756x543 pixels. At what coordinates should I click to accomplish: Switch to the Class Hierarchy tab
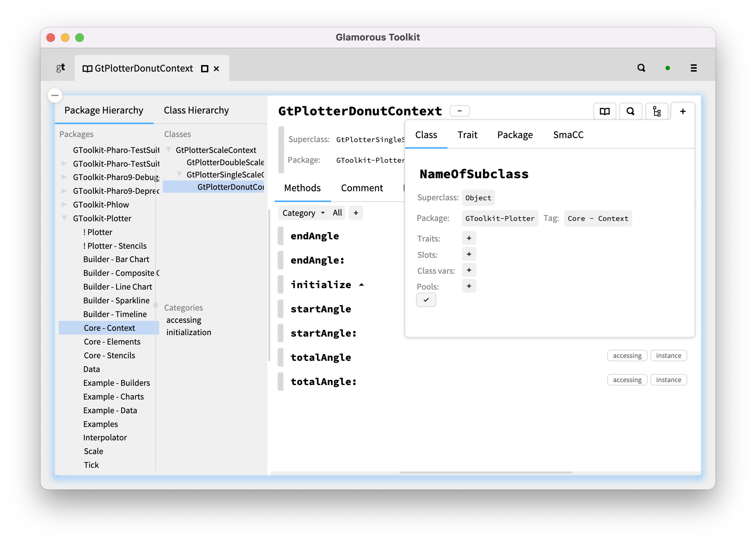pyautogui.click(x=196, y=110)
